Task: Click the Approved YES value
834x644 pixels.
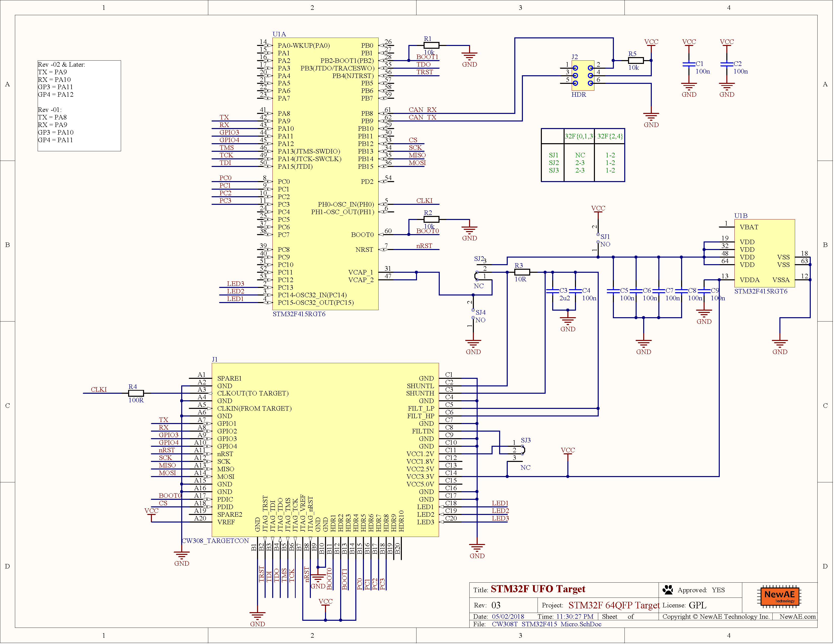Action: click(719, 591)
